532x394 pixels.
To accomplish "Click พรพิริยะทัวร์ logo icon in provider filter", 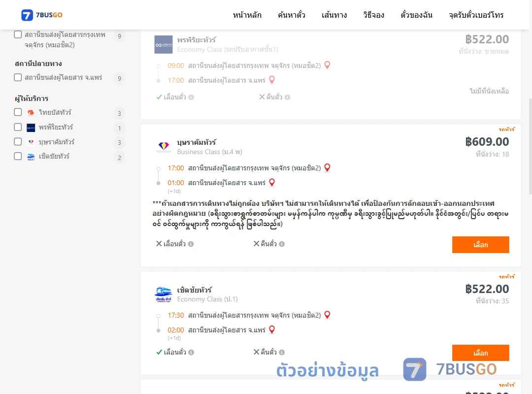I will coord(31,128).
